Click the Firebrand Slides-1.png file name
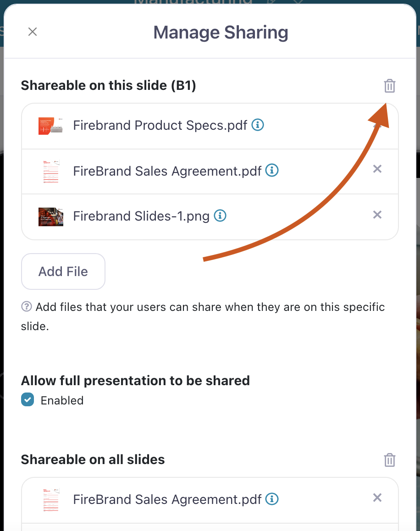Viewport: 420px width, 531px height. click(x=141, y=216)
